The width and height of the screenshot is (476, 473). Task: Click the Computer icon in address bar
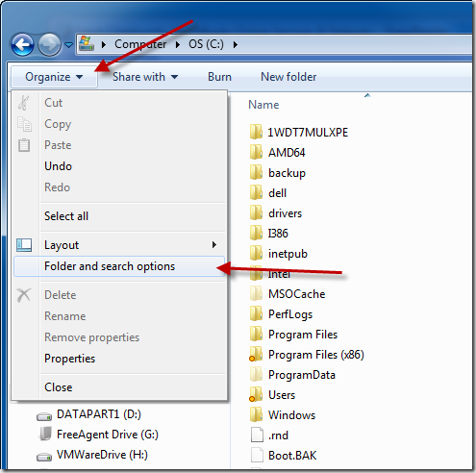tap(87, 43)
